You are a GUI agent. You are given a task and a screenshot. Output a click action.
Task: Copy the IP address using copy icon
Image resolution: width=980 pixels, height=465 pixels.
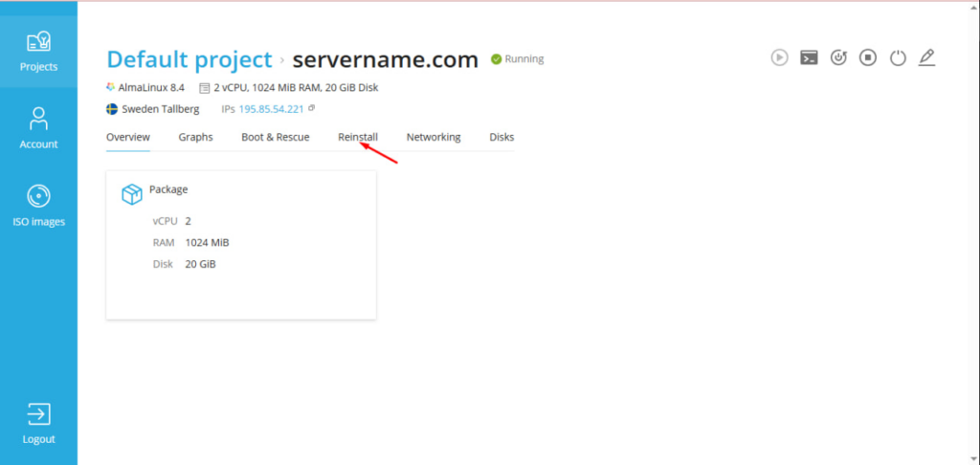coord(312,108)
